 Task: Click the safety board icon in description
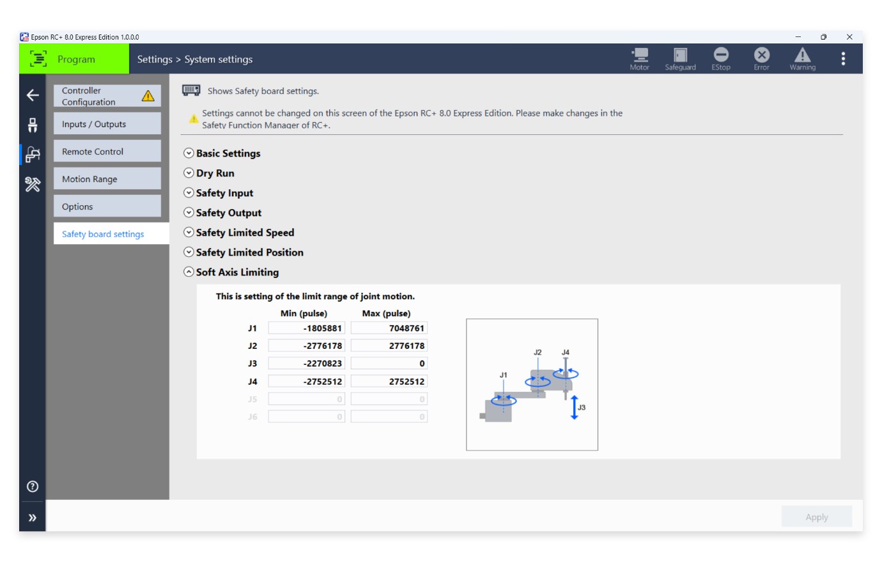tap(191, 90)
